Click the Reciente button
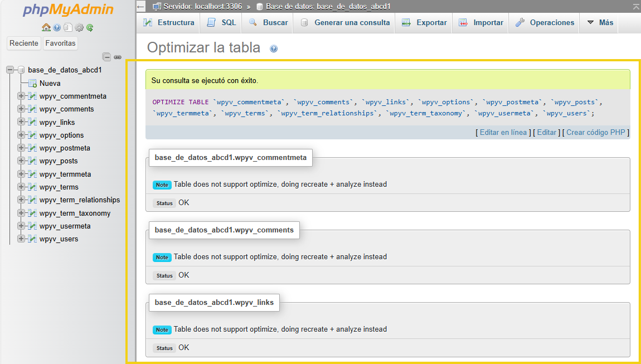The width and height of the screenshot is (641, 364). (x=23, y=43)
